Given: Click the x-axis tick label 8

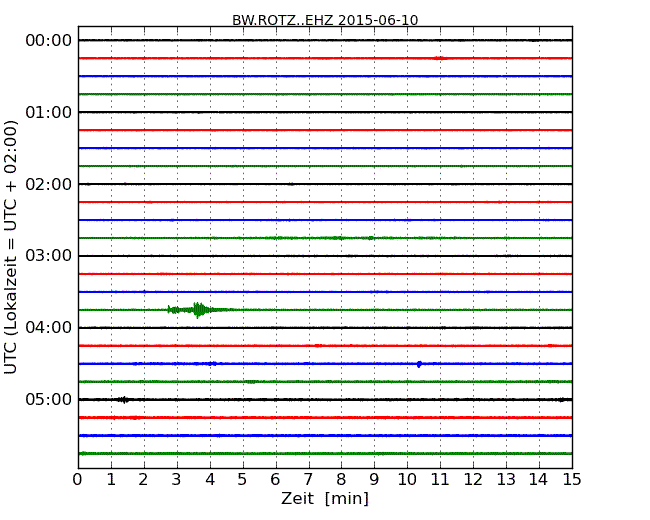Looking at the screenshot, I should 341,480.
